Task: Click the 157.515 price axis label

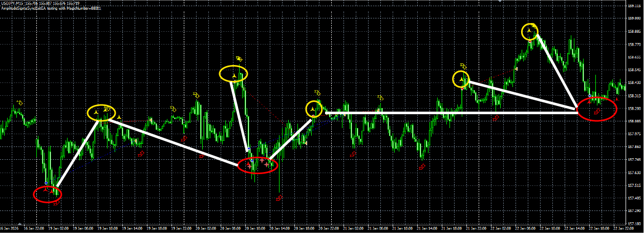Action: point(634,186)
